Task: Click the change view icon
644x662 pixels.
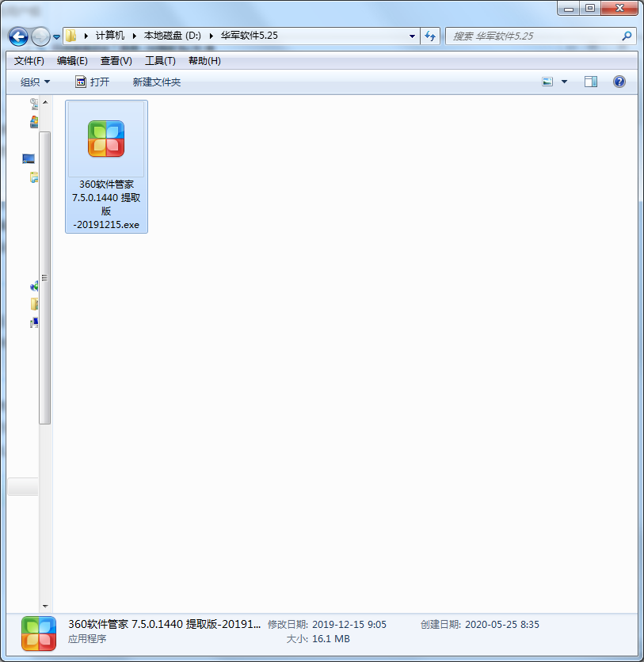Action: click(x=547, y=82)
